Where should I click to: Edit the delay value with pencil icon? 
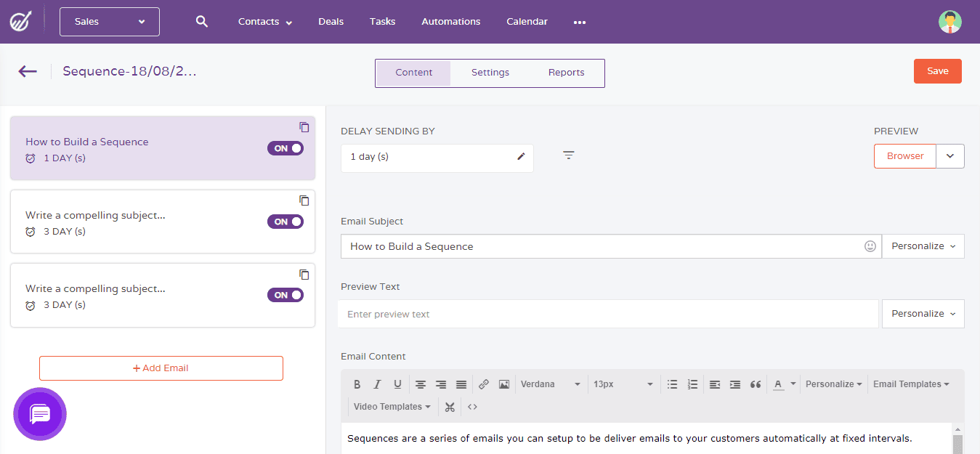[520, 156]
